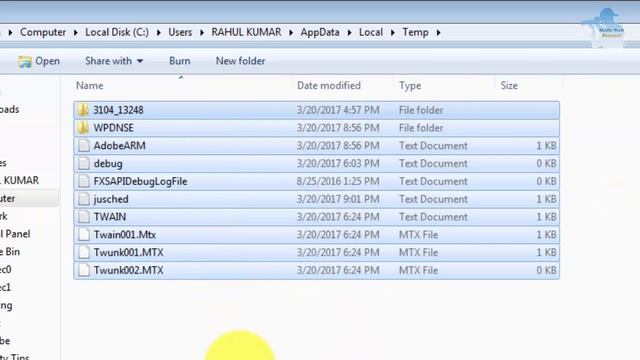Select the Twain001.Mtx file name
Image resolution: width=640 pixels, height=360 pixels.
(125, 235)
